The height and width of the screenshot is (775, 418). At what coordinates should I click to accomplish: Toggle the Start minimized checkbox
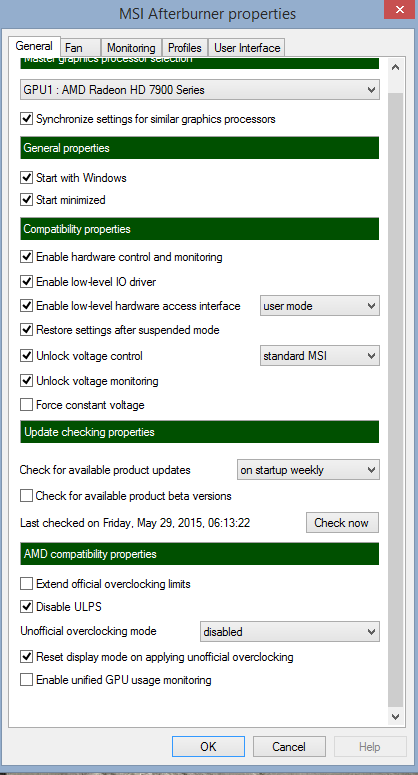27,200
